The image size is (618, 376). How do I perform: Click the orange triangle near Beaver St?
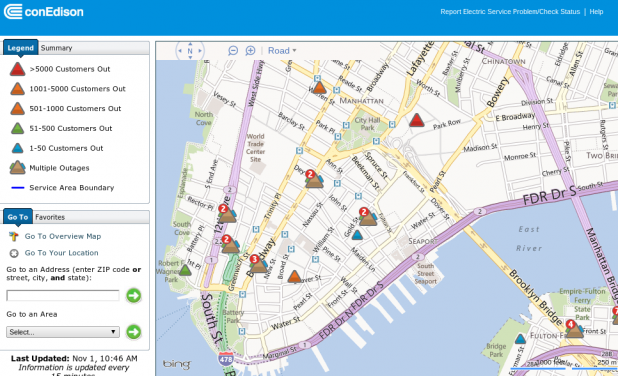[294, 277]
